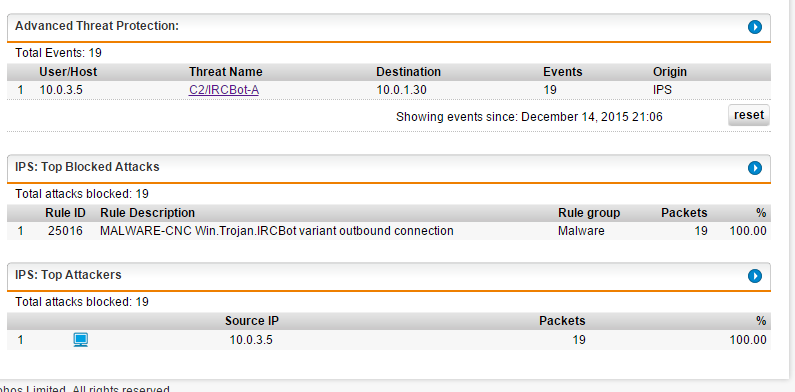Click the Origin column header

(x=670, y=72)
